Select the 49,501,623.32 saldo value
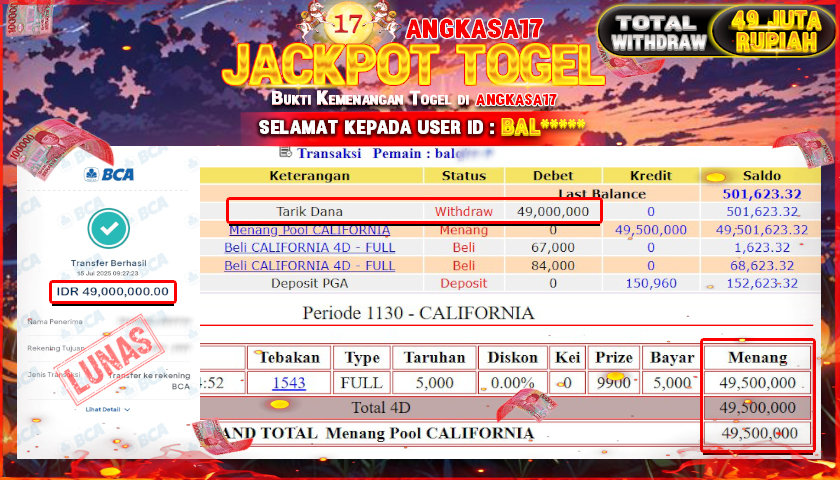Image resolution: width=840 pixels, height=480 pixels. pyautogui.click(x=762, y=230)
